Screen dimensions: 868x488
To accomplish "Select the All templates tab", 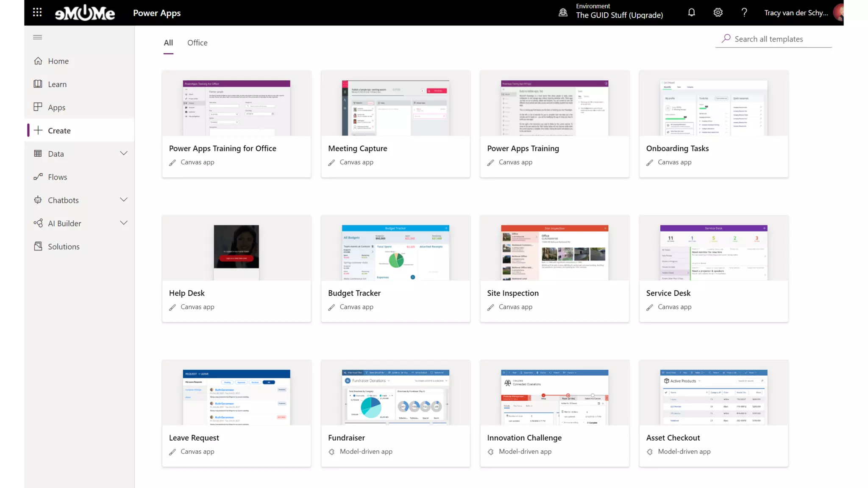I will [x=168, y=43].
